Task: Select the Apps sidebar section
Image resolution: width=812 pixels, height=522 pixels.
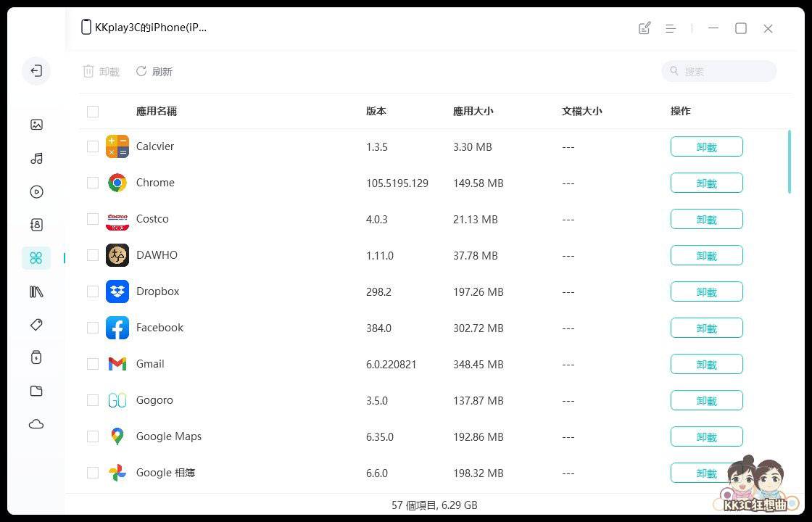Action: 36,258
